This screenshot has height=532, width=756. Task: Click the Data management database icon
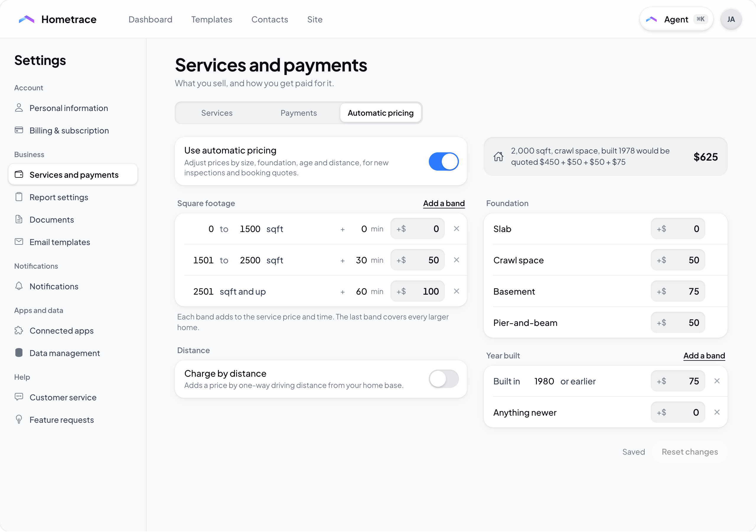[19, 353]
